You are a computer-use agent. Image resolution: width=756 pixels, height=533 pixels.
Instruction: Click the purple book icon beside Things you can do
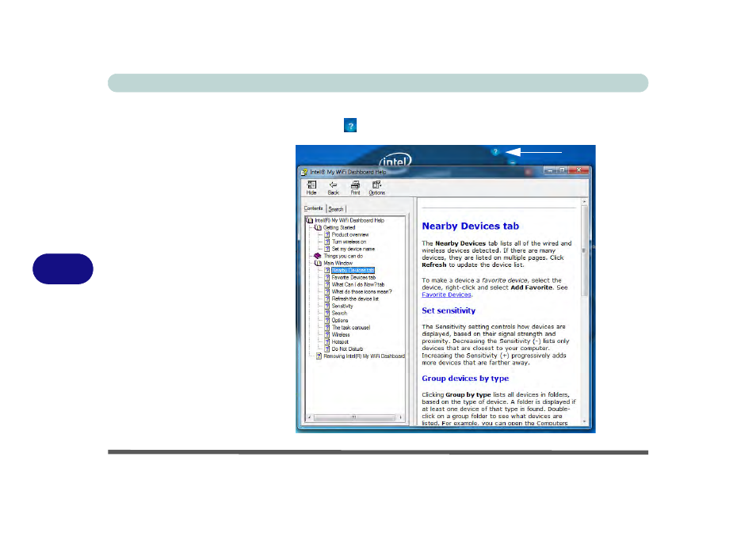318,256
